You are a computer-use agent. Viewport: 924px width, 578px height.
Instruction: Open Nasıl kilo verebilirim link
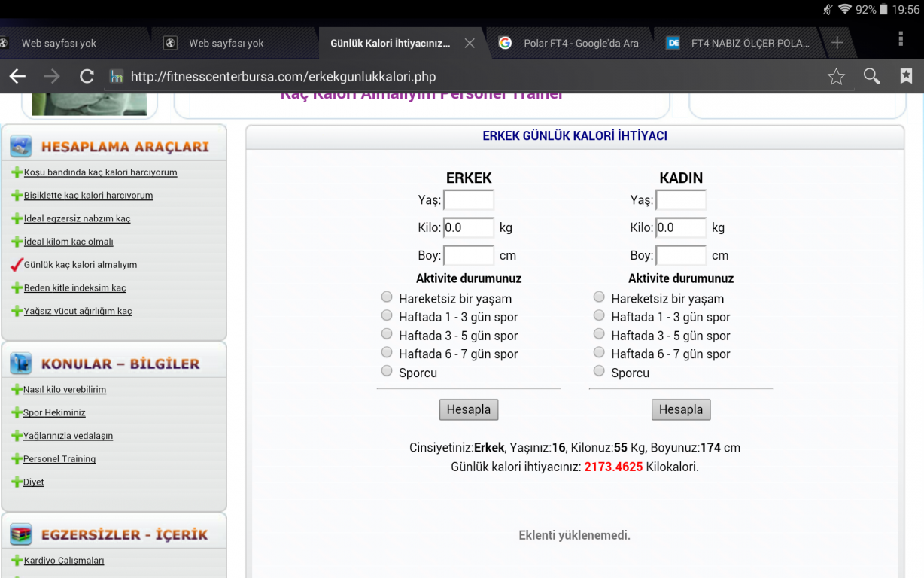[65, 390]
